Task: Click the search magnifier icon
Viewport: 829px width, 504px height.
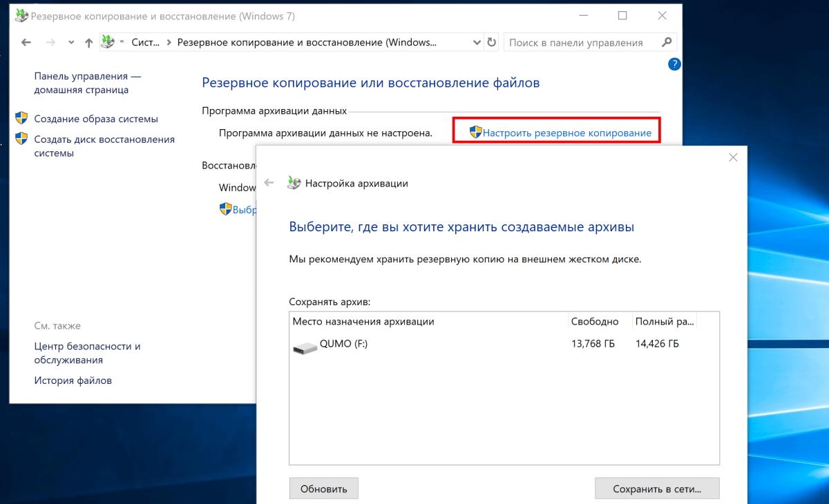Action: tap(667, 42)
